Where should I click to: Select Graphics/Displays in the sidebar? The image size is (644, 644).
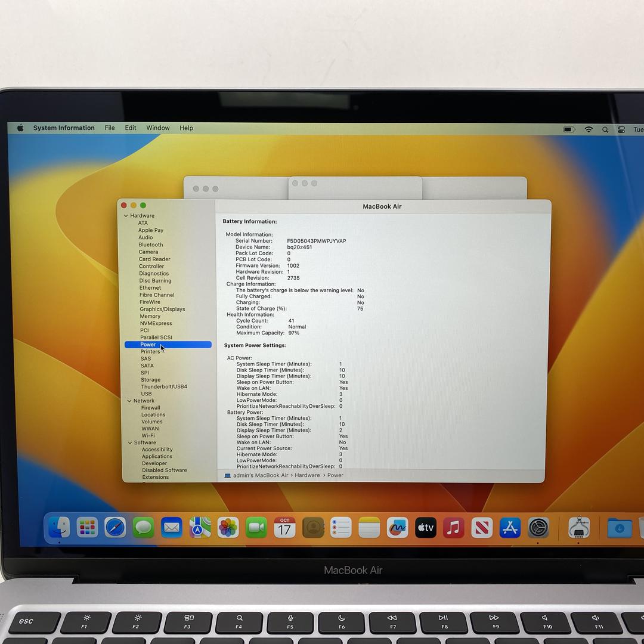coord(162,309)
